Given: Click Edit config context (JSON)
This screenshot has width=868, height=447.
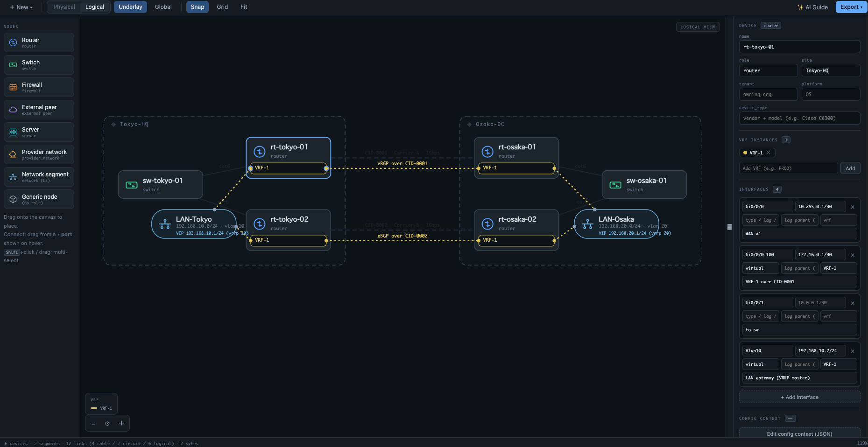Looking at the screenshot, I should pyautogui.click(x=799, y=434).
